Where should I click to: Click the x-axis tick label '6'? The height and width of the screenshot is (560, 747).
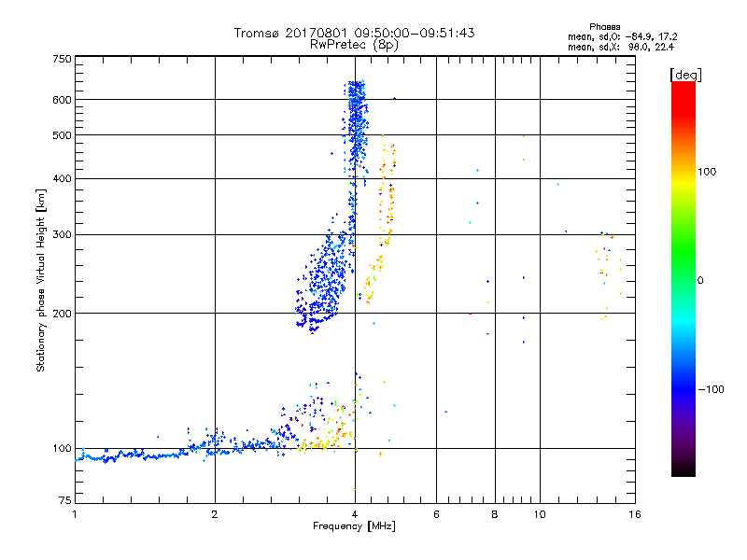[x=436, y=514]
